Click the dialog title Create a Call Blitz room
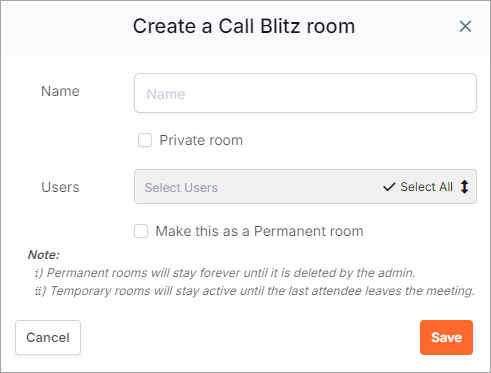The height and width of the screenshot is (373, 491). click(x=244, y=26)
